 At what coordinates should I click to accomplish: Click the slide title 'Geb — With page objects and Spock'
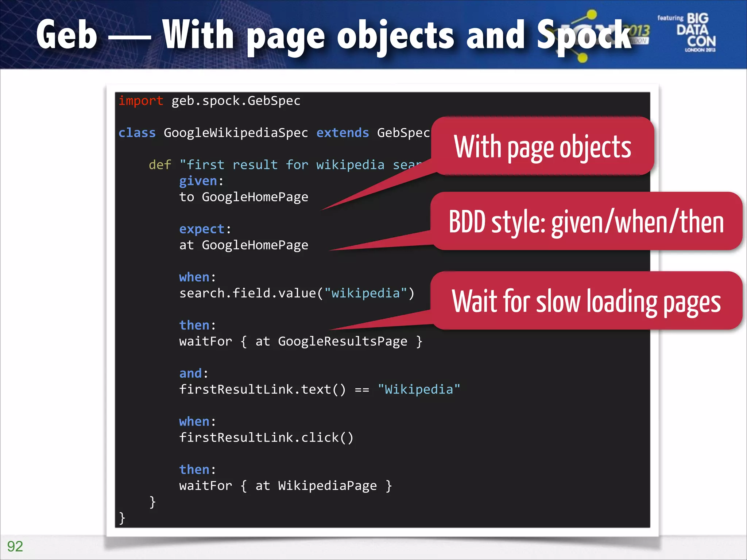334,35
